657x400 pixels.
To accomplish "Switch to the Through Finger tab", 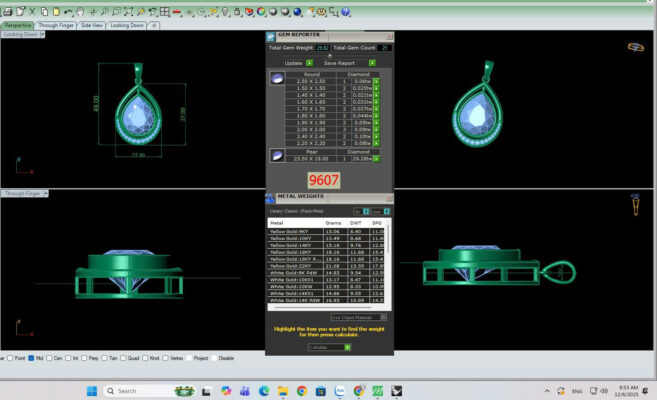I will pyautogui.click(x=56, y=26).
